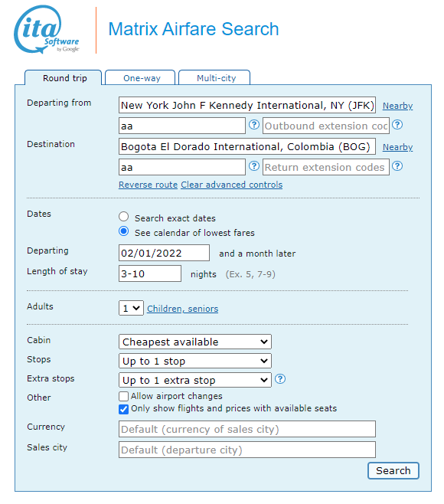444x504 pixels.
Task: Switch to the Multi-city tab
Action: pyautogui.click(x=214, y=78)
